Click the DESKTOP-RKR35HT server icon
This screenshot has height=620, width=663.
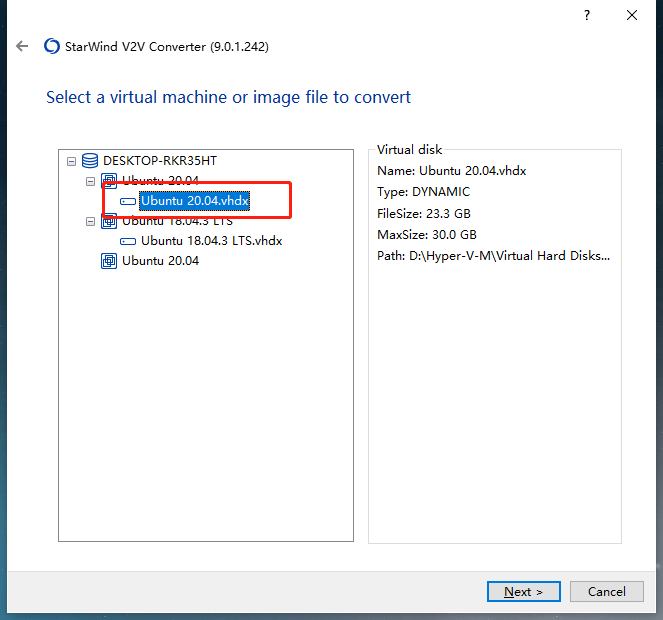90,161
